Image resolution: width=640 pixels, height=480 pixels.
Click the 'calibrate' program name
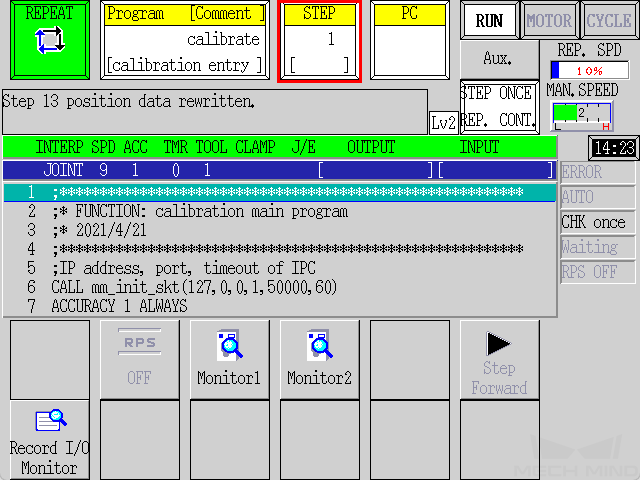click(x=223, y=39)
